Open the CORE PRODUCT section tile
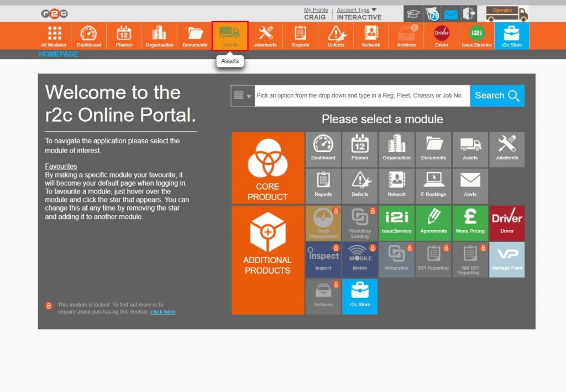566x392 pixels. pos(268,168)
